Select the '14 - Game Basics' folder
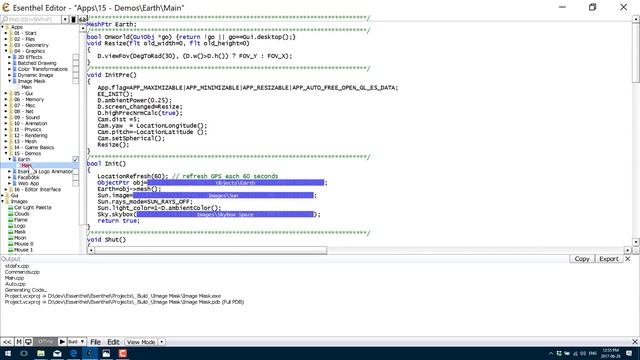Viewport: 640px width, 360px height. pos(34,147)
